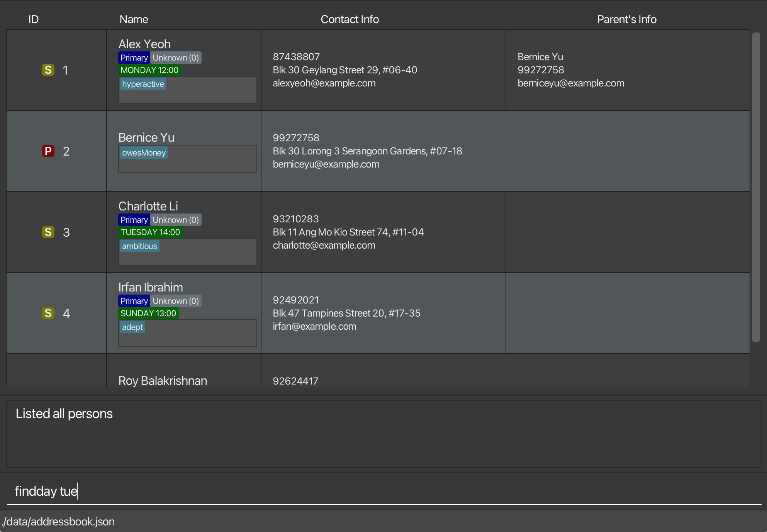Click the ambitious tag
The height and width of the screenshot is (532, 767).
(139, 246)
